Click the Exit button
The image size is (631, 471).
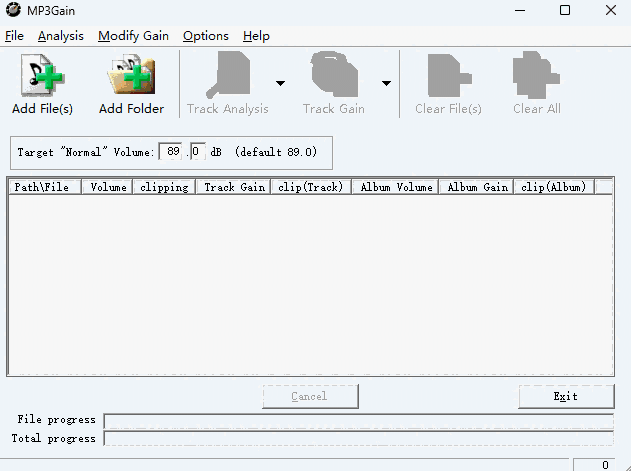coord(566,397)
